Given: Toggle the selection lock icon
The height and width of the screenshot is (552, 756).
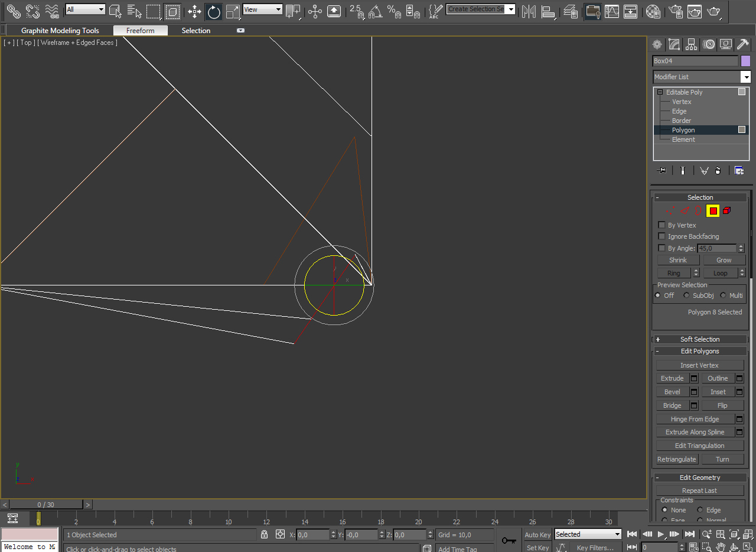Looking at the screenshot, I should point(264,534).
